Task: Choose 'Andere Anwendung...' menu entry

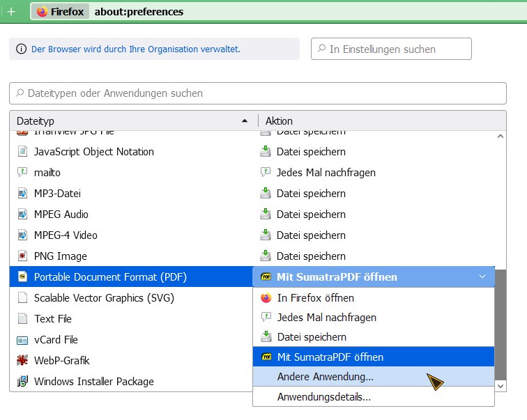Action: pos(325,377)
